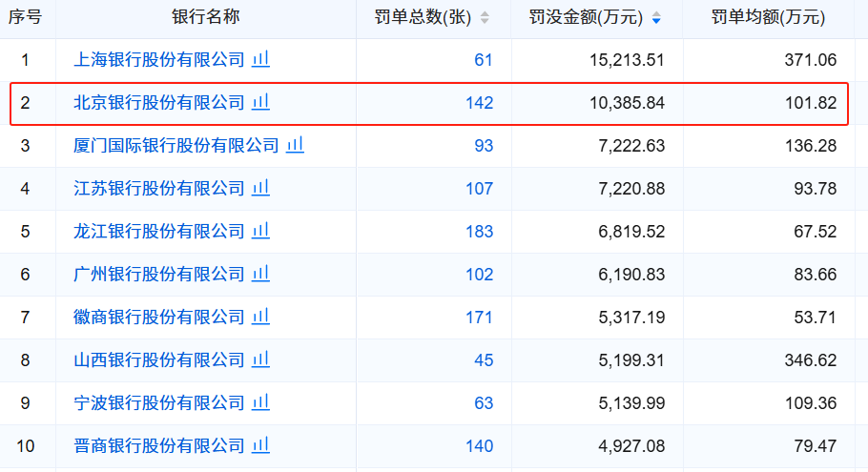This screenshot has width=868, height=472.
Task: Open 江苏银行股份有限公司 link
Action: (159, 189)
